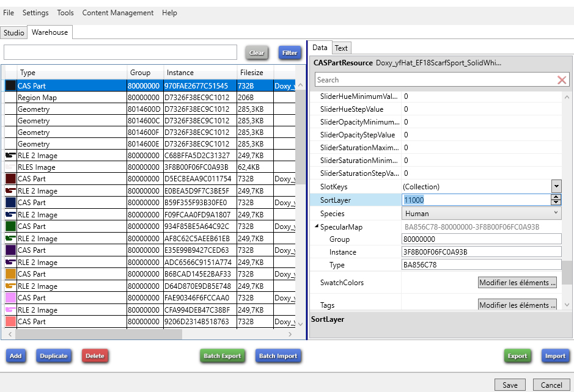
Task: Switch to the Text tab
Action: [x=341, y=48]
